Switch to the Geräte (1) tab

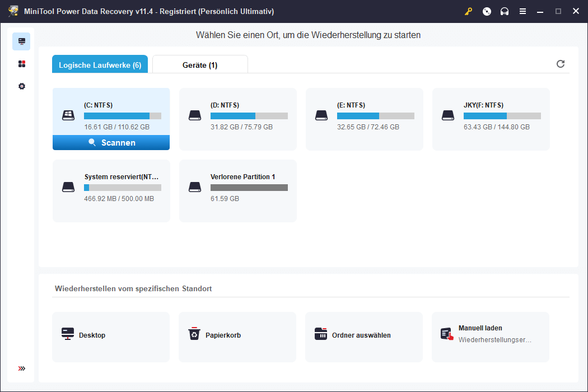(200, 65)
